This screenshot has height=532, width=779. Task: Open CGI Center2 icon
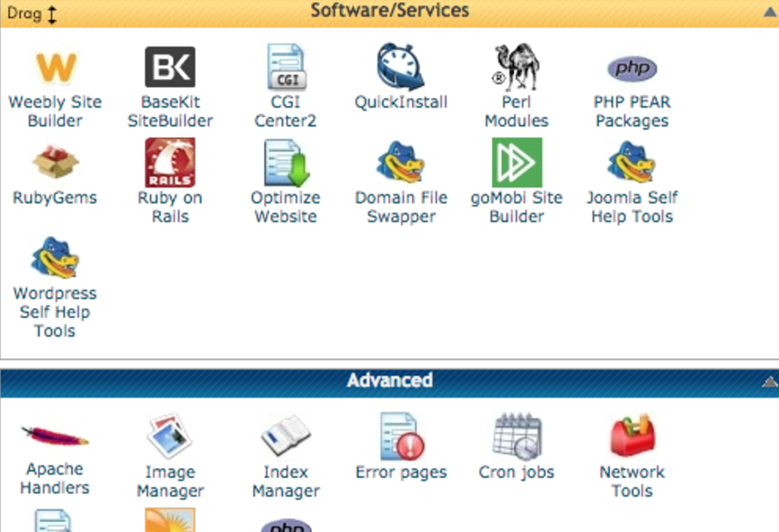286,67
